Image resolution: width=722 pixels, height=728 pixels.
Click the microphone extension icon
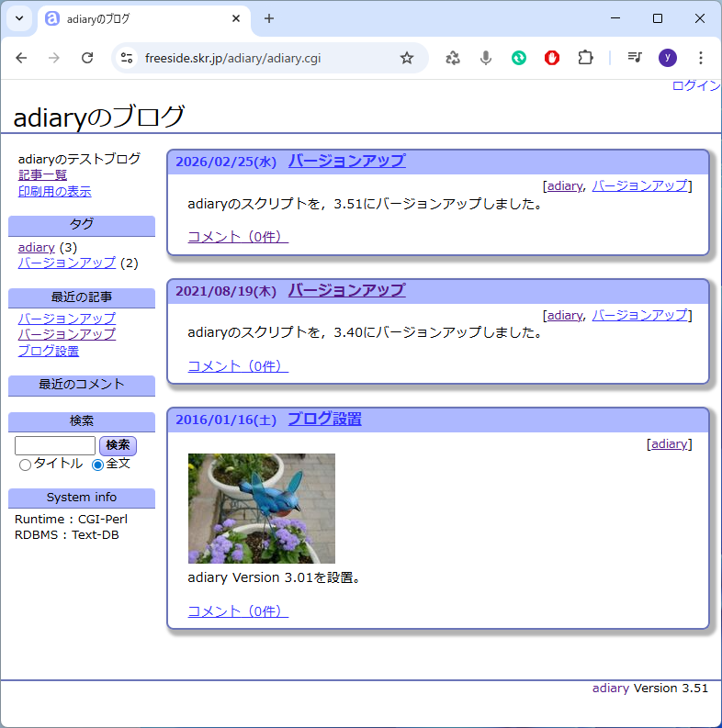pos(486,58)
